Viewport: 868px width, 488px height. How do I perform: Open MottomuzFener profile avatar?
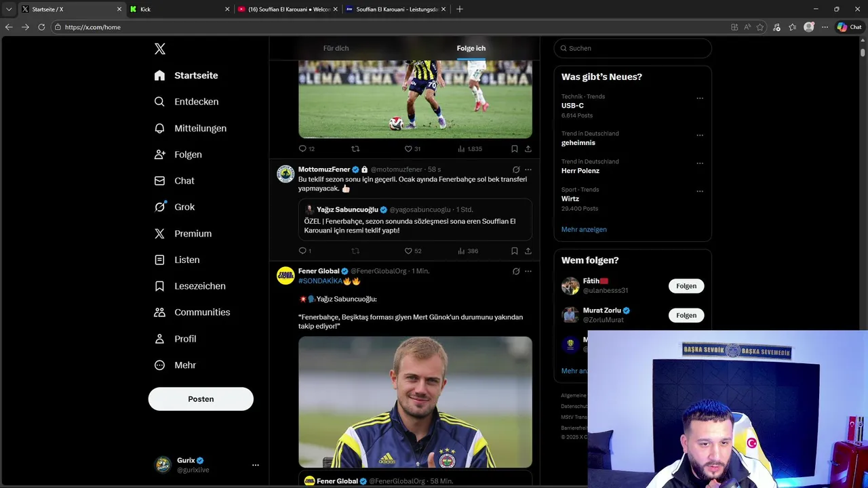point(285,174)
